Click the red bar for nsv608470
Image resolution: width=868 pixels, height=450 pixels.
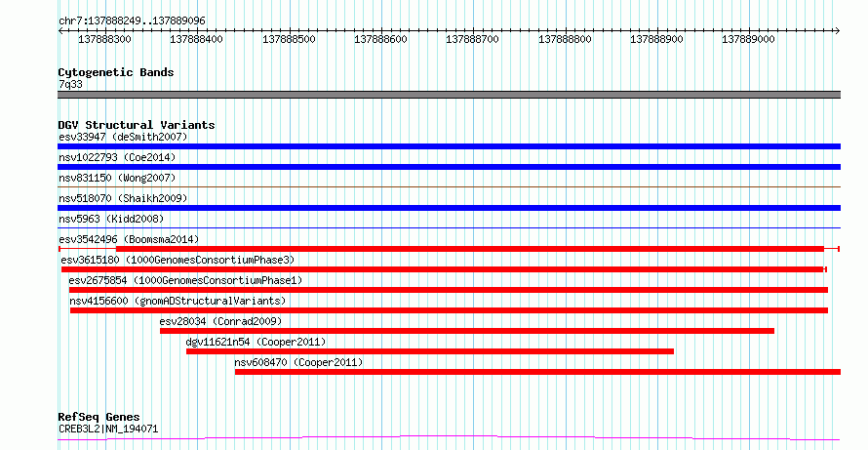(537, 372)
